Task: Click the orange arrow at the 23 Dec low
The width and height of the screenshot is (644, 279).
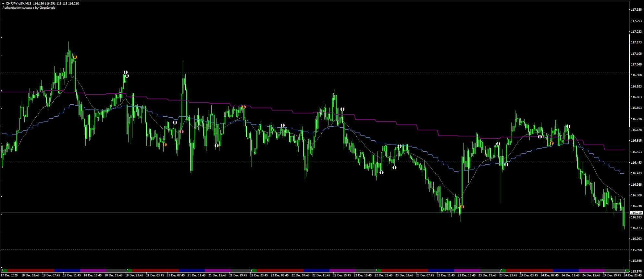Action: pos(462,207)
